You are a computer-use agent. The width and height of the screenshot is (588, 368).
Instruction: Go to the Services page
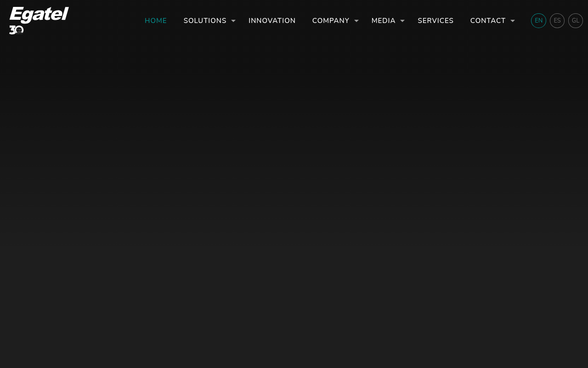[x=435, y=21]
